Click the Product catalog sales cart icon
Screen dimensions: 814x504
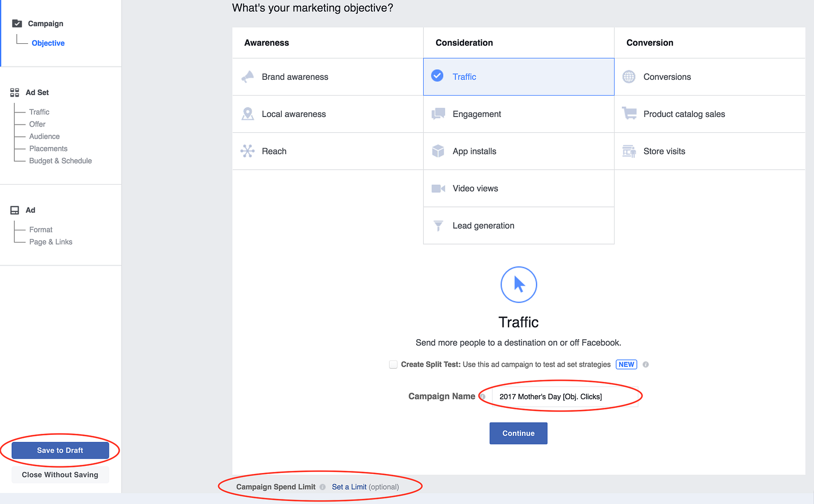tap(629, 114)
